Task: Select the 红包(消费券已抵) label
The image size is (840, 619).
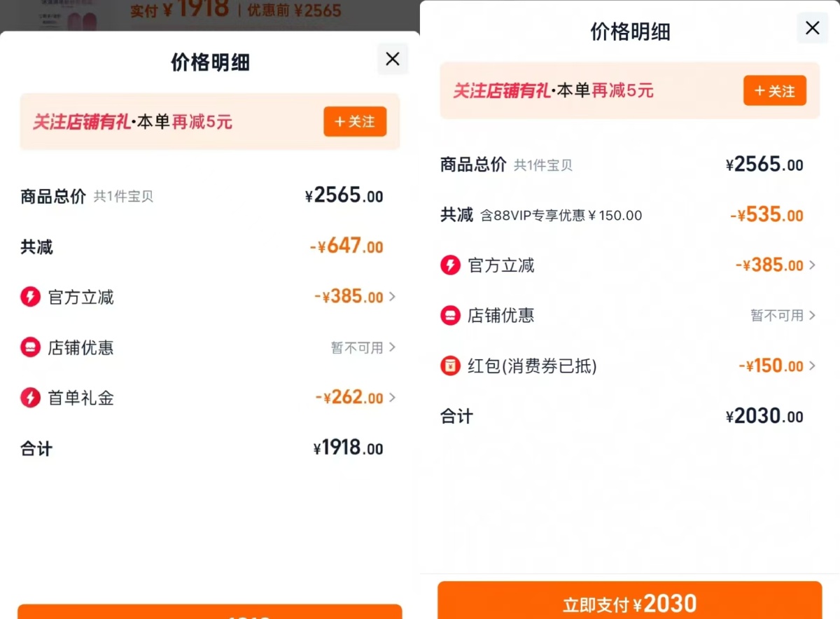Action: click(532, 366)
